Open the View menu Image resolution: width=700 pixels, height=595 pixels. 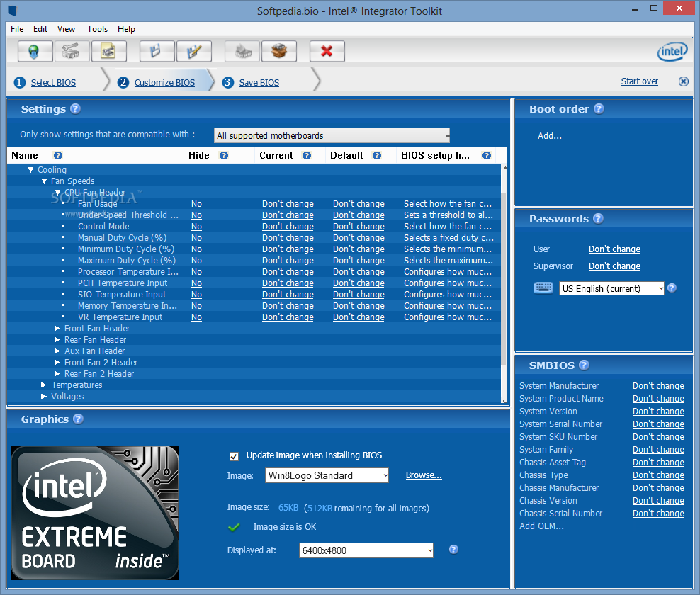[x=66, y=29]
